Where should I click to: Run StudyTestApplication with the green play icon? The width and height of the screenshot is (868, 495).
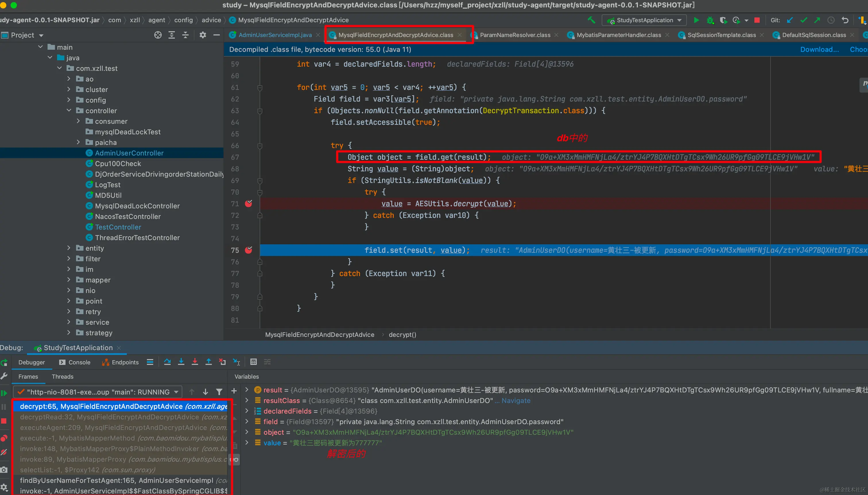696,20
